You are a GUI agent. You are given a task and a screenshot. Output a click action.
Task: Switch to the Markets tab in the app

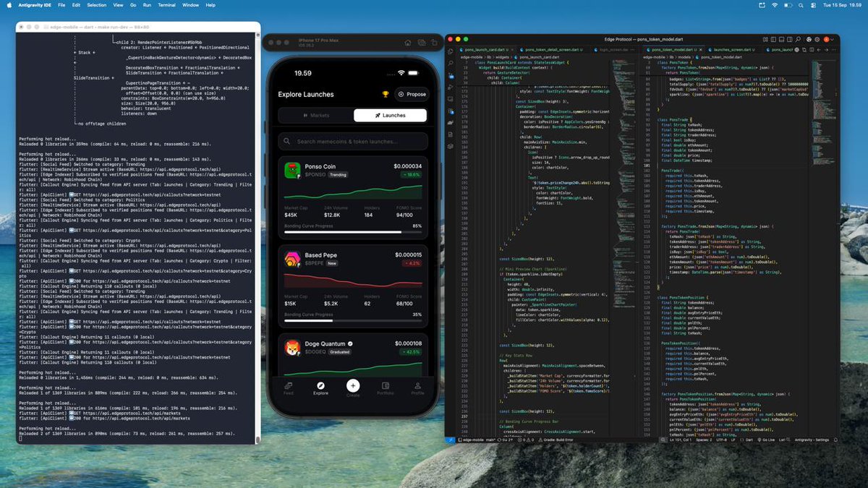click(x=315, y=115)
